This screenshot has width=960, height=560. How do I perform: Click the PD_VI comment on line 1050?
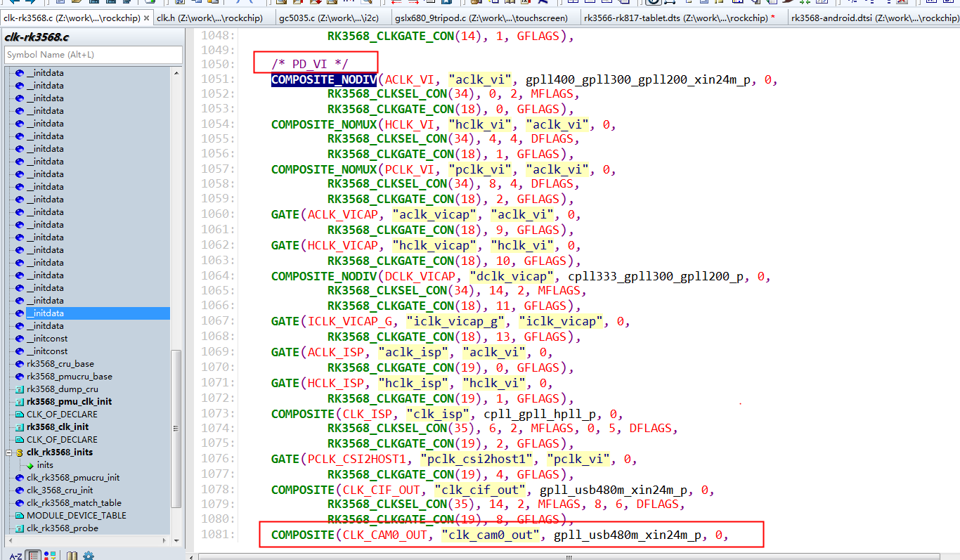pos(310,65)
